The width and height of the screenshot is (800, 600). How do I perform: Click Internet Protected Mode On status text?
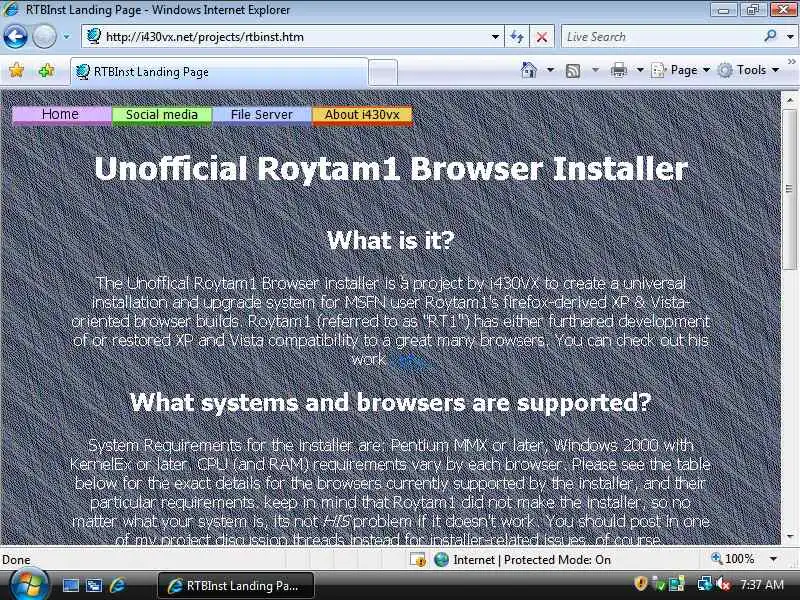tap(532, 560)
